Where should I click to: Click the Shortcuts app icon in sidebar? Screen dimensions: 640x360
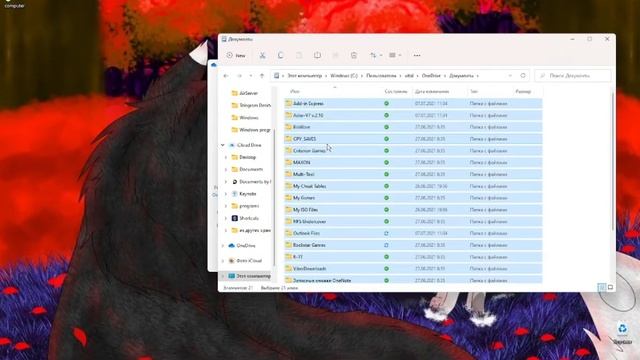tap(235, 218)
